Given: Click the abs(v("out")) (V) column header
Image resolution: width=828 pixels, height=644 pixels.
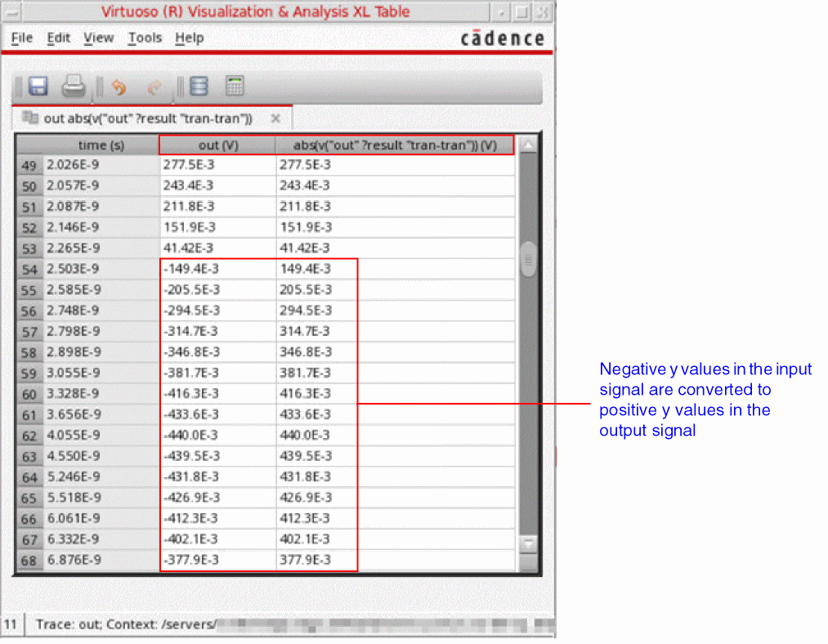Looking at the screenshot, I should (x=395, y=145).
